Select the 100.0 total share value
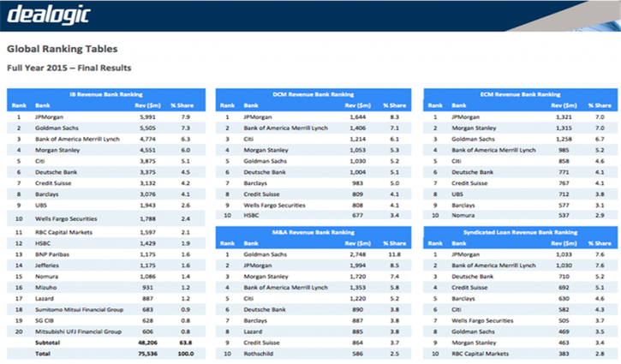The height and width of the screenshot is (364, 621). coord(186,354)
